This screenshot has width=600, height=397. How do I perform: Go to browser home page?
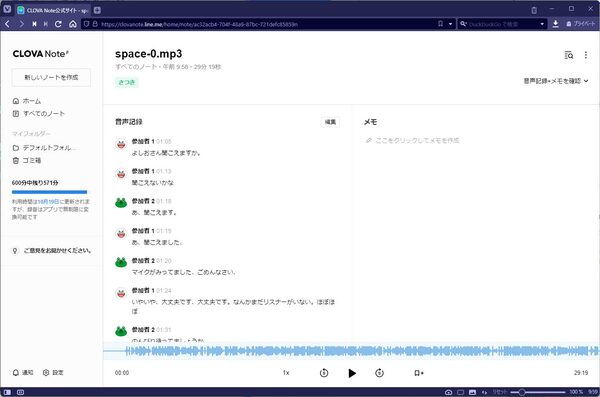[73, 24]
